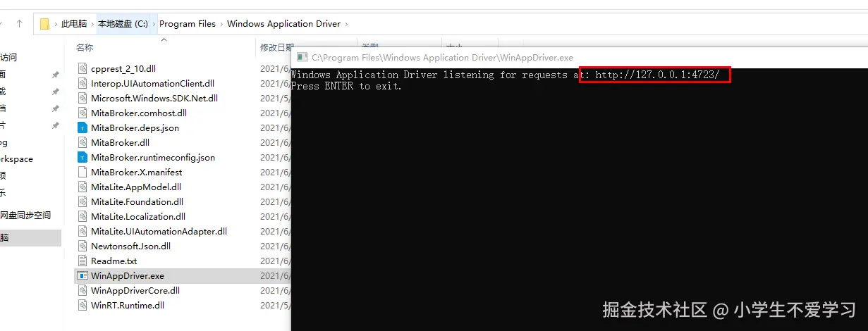Click the MitaLite.Localization.dll file name
Viewport: 868px width, 331px height.
pos(138,216)
